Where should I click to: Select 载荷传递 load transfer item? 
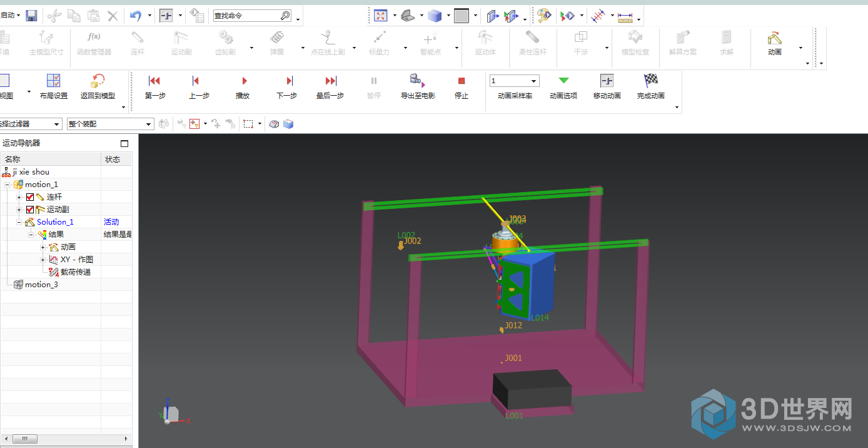point(75,272)
